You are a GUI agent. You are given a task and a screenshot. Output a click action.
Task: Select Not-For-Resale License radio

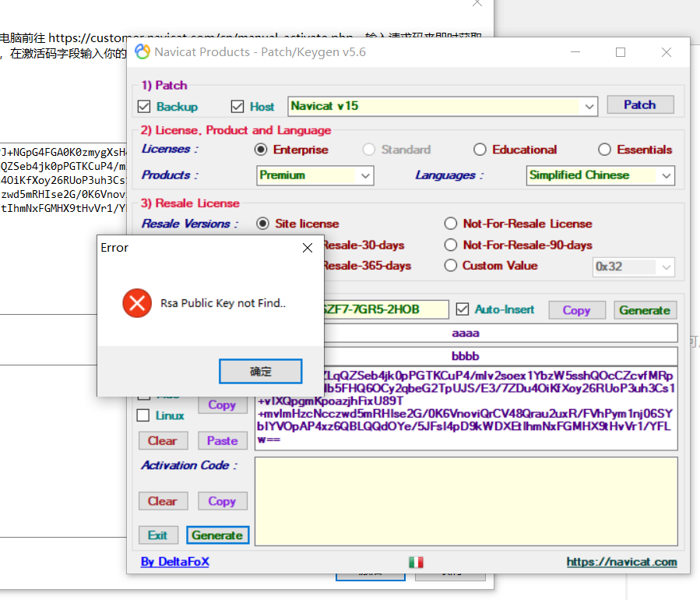point(451,224)
